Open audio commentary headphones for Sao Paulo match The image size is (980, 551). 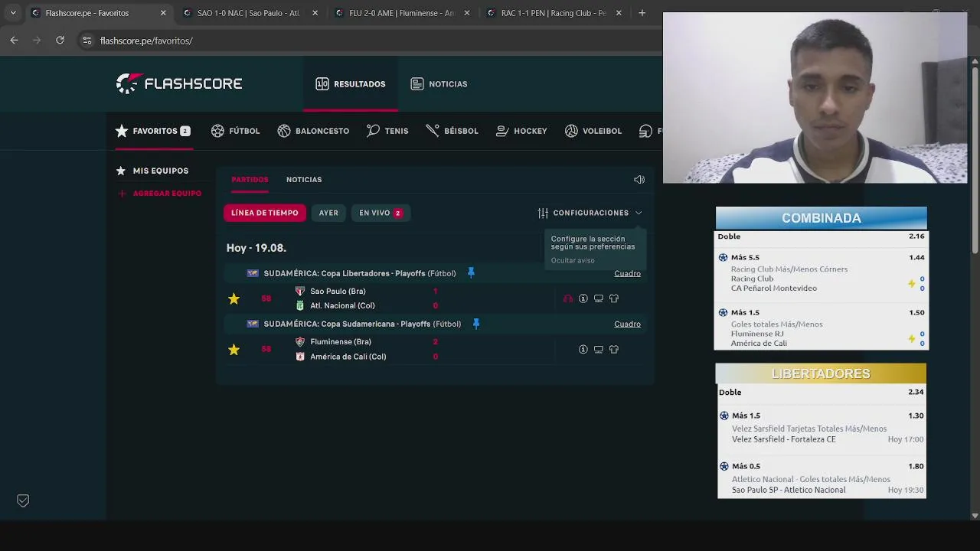[568, 298]
